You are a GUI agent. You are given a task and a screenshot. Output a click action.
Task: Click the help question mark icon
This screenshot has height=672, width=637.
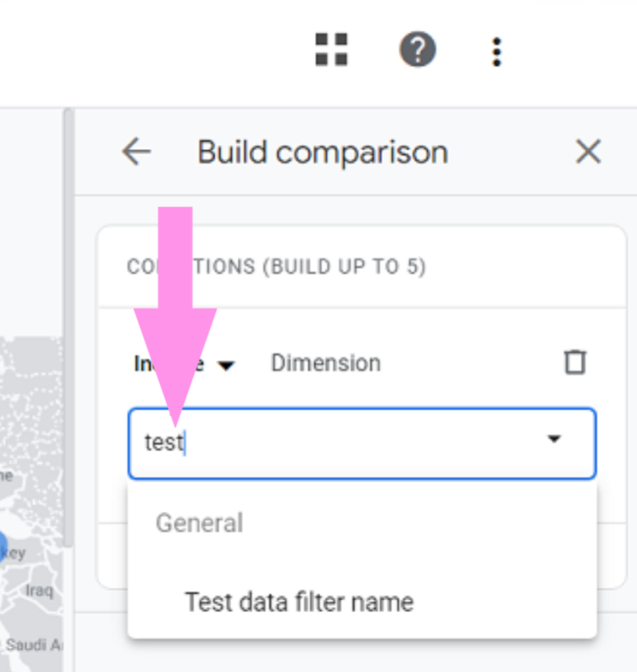[x=418, y=50]
